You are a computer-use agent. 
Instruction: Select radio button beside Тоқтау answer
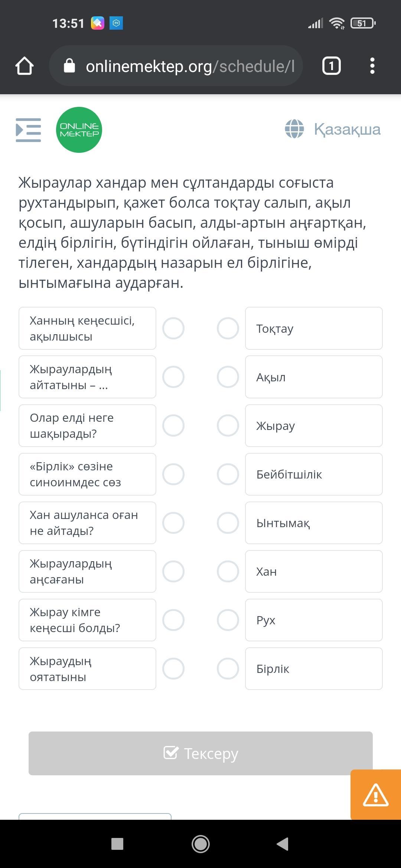coord(228,328)
